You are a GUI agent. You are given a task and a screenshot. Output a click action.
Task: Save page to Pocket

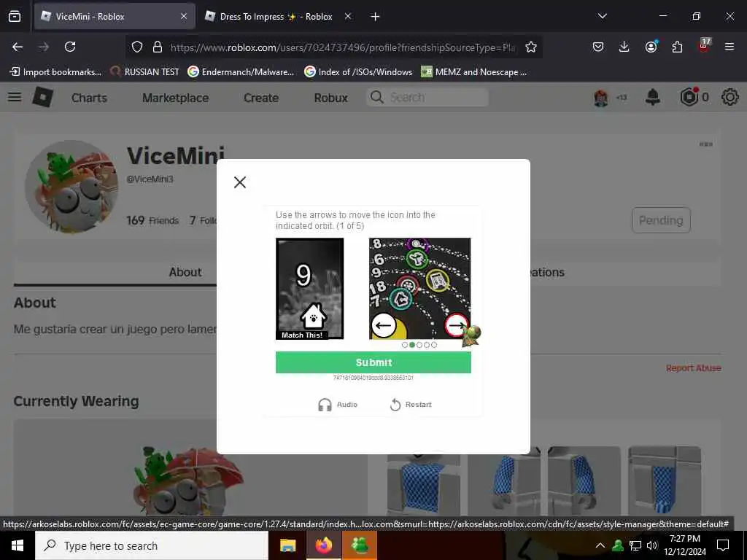click(598, 47)
